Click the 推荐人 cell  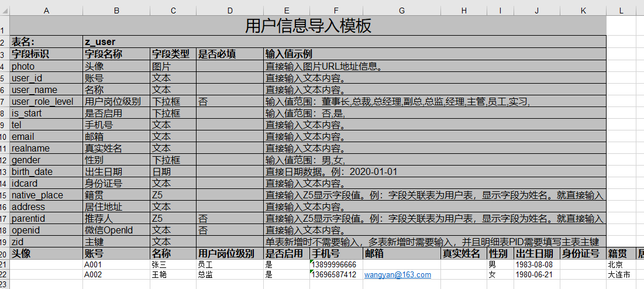tap(116, 218)
